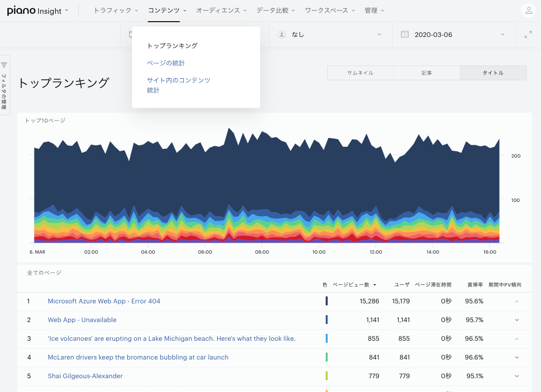This screenshot has width=541, height=392.
Task: Click the user profile avatar icon
Action: (x=529, y=10)
